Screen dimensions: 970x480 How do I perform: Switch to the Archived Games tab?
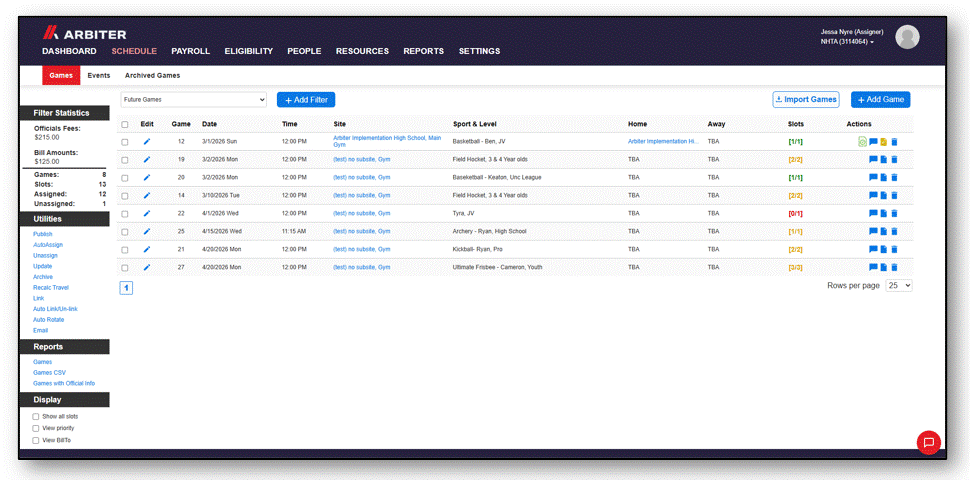(x=152, y=75)
